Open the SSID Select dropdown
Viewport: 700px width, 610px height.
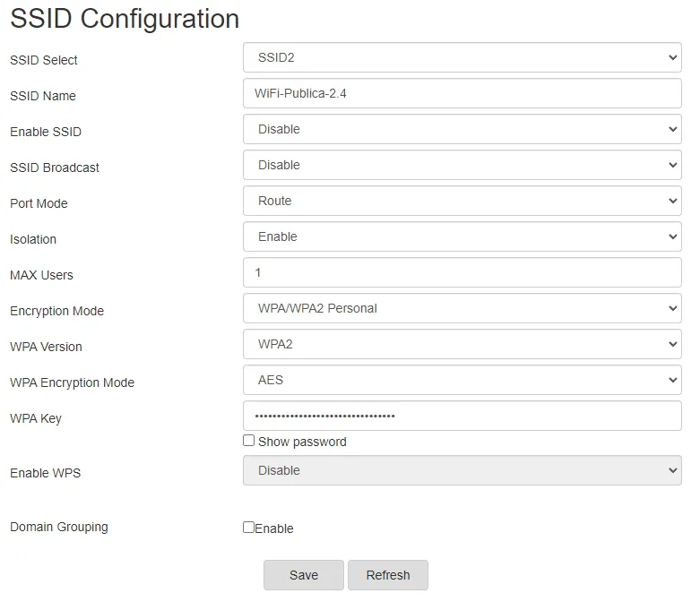(462, 57)
